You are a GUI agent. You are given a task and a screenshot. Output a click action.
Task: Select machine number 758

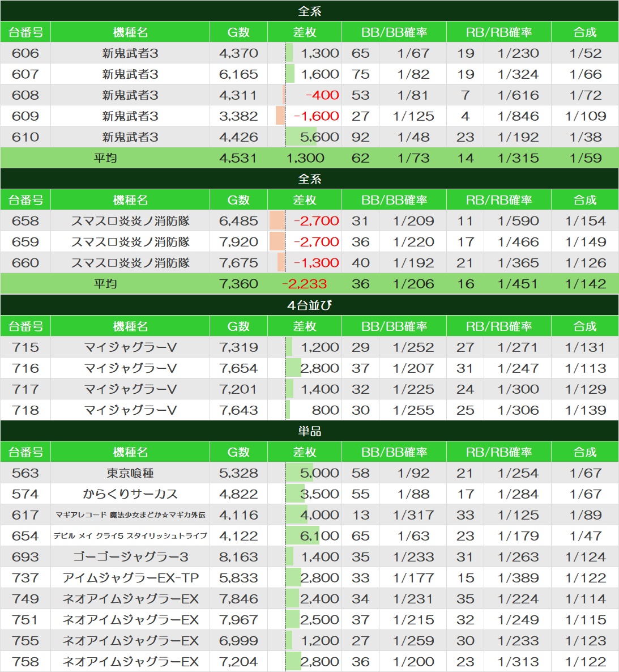pos(25,662)
